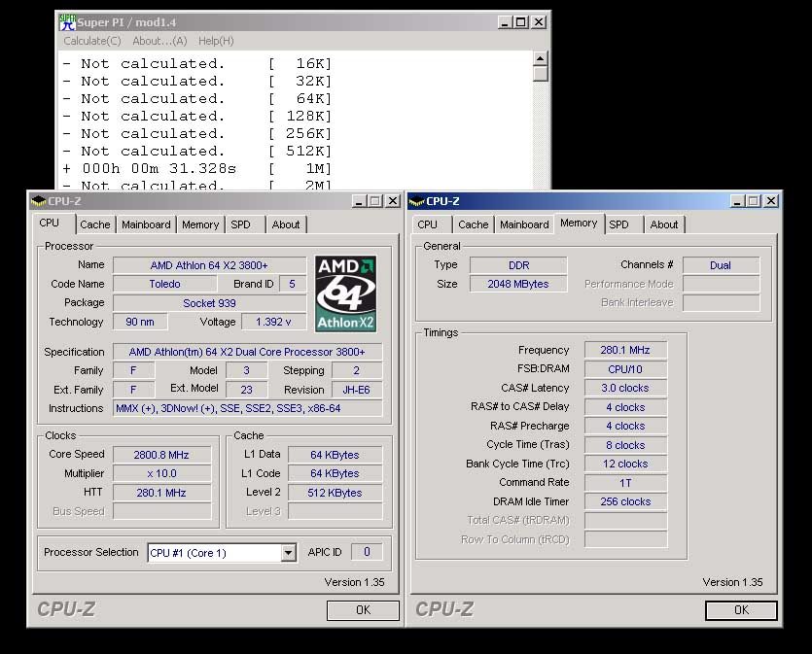Image resolution: width=812 pixels, height=654 pixels.
Task: Open the About menu in Super PI
Action: pos(159,41)
